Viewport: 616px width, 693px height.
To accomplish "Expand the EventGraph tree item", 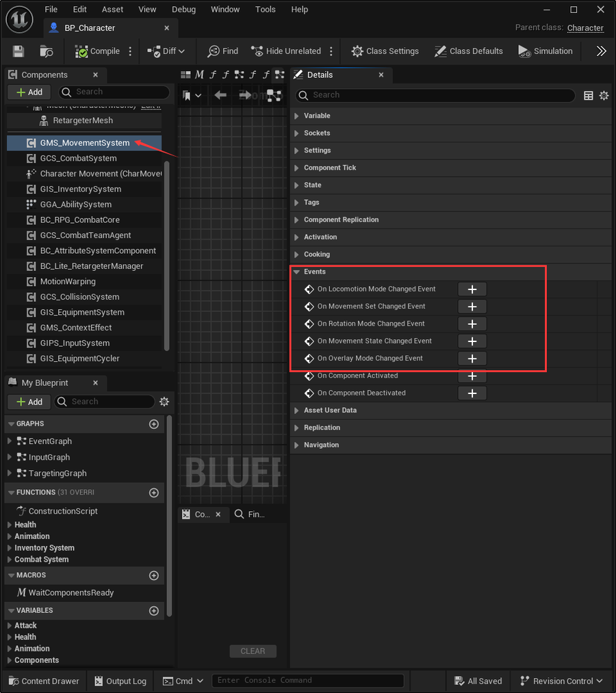I will click(10, 441).
